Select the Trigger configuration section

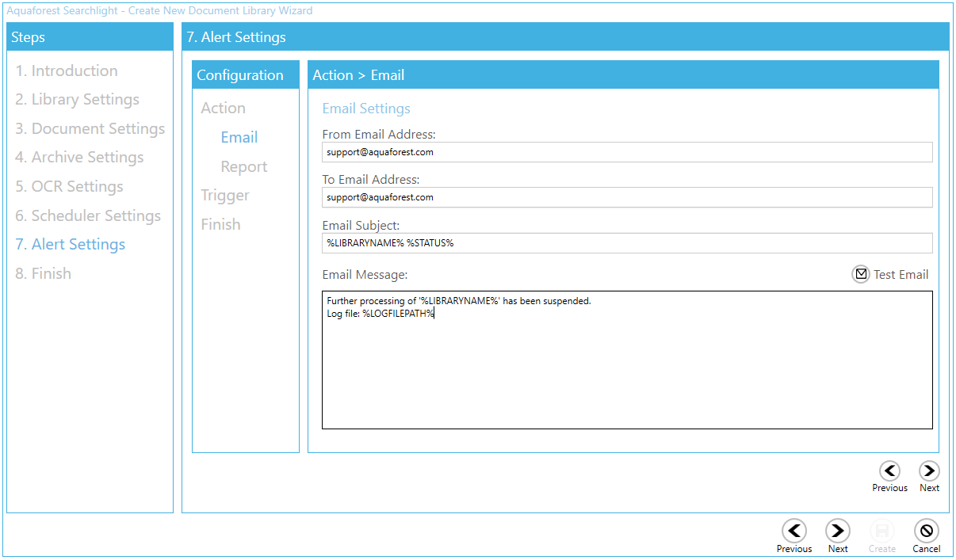pyautogui.click(x=225, y=195)
